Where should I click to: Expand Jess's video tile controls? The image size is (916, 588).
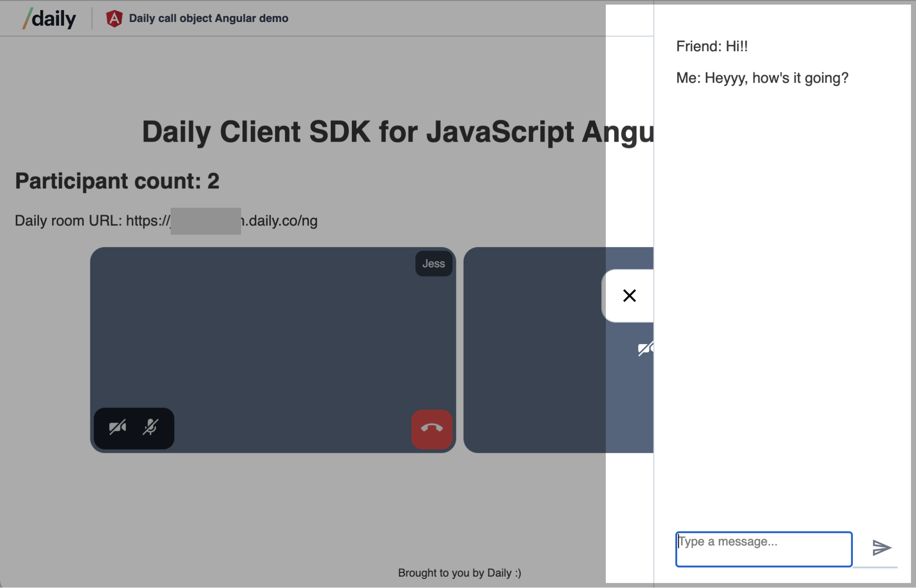click(x=134, y=428)
